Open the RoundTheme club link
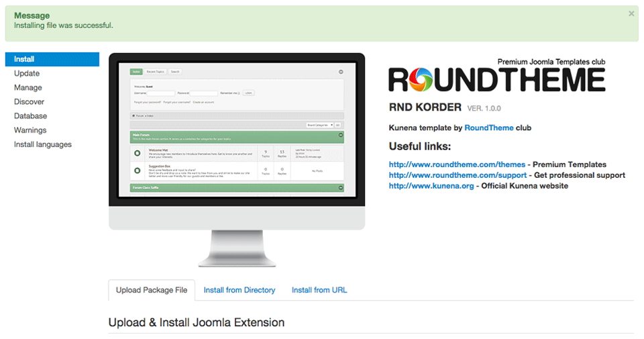644x339 pixels. (489, 128)
